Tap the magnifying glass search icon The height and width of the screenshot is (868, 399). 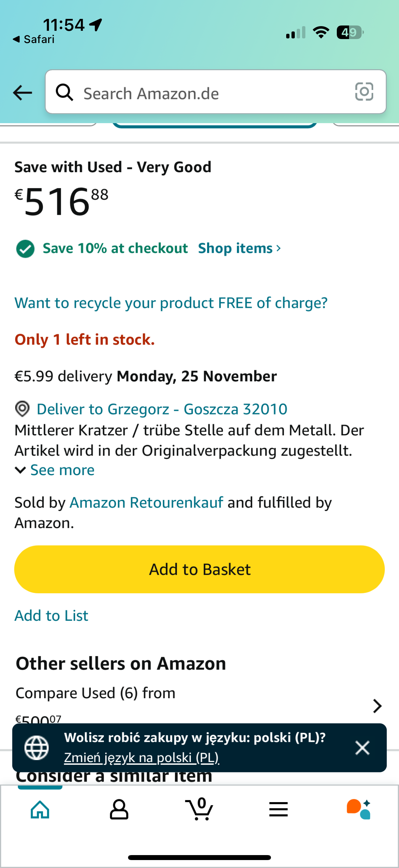click(x=64, y=92)
